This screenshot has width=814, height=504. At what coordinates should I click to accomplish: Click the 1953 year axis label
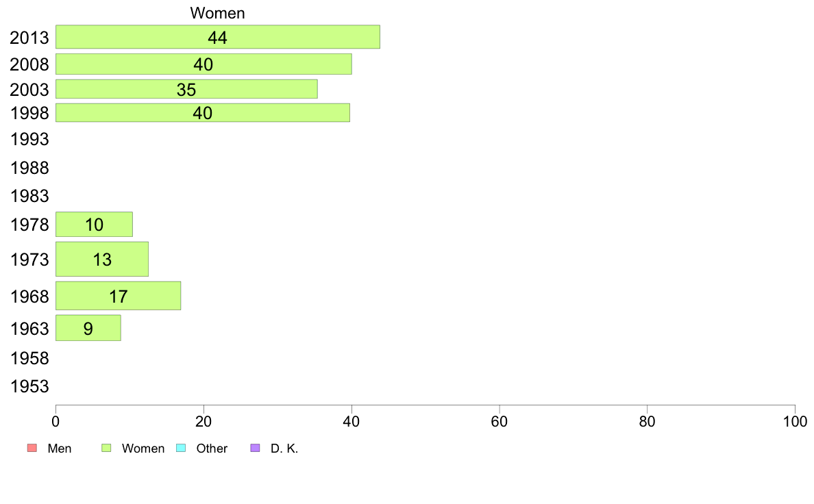click(29, 386)
